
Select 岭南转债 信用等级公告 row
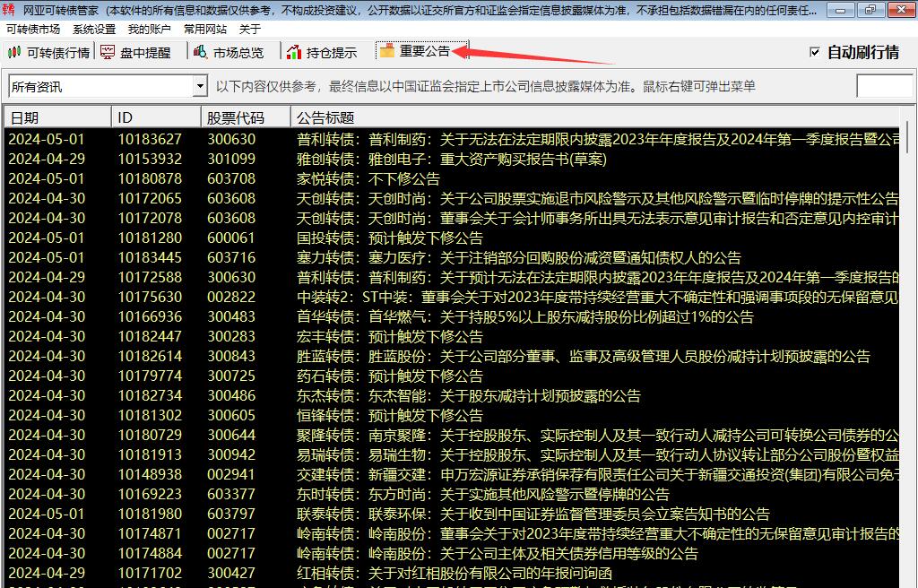(x=452, y=553)
